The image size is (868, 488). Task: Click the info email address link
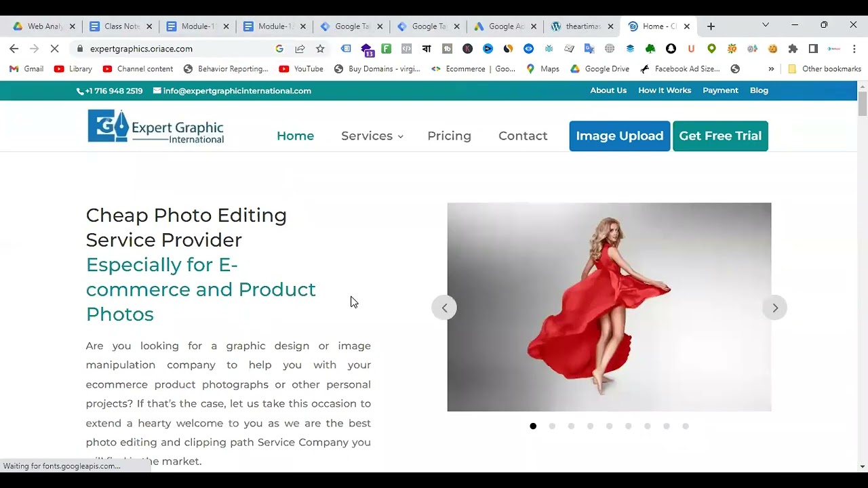click(232, 91)
